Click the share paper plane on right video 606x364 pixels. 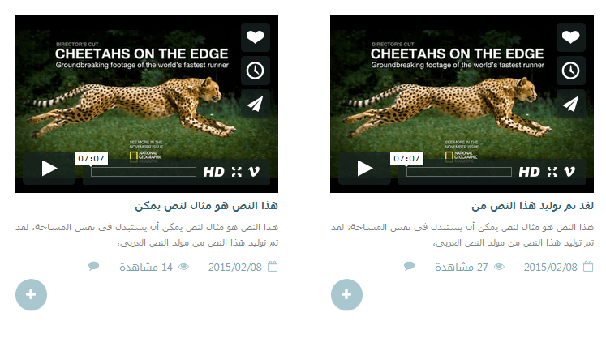[x=570, y=104]
